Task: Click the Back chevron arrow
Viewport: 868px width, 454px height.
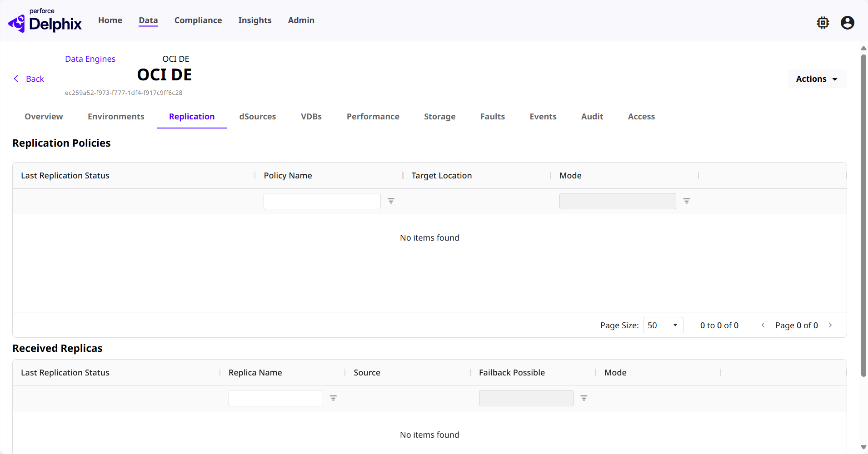Action: coord(16,79)
